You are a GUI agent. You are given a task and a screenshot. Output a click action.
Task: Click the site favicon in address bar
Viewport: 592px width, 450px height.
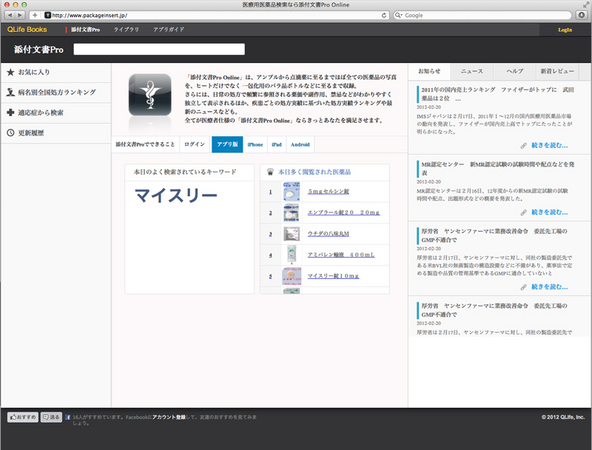(48, 15)
